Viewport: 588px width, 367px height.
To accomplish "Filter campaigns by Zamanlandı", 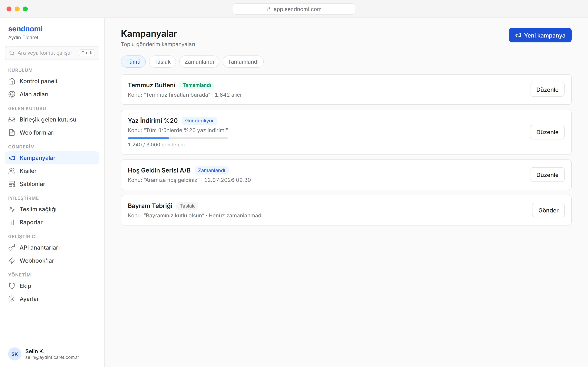I will [x=199, y=62].
